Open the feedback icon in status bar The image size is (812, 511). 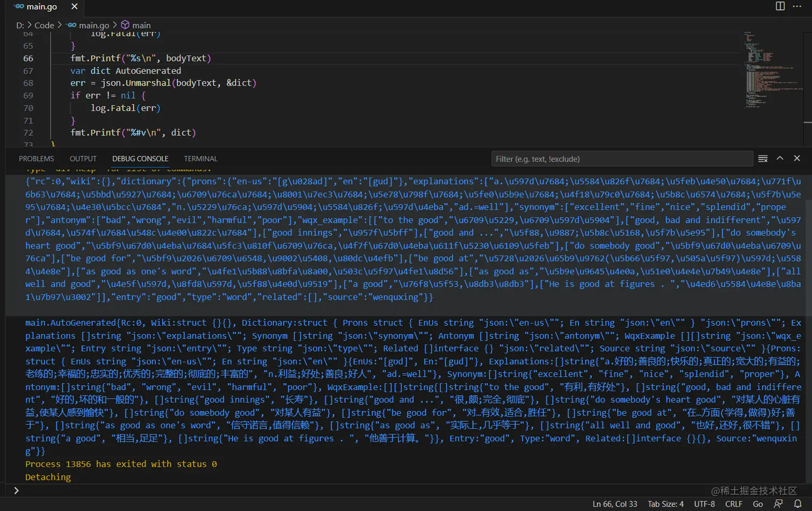778,504
